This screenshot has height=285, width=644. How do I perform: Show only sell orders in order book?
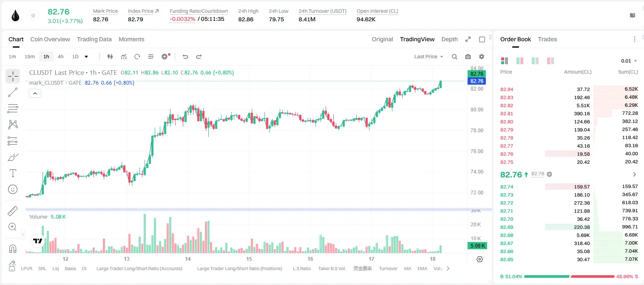[x=550, y=61]
